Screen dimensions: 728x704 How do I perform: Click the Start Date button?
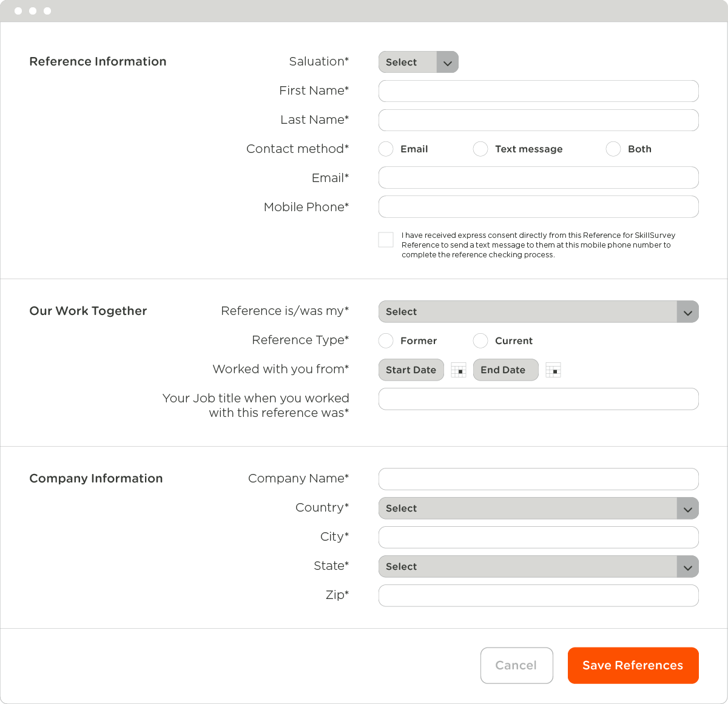coord(411,370)
